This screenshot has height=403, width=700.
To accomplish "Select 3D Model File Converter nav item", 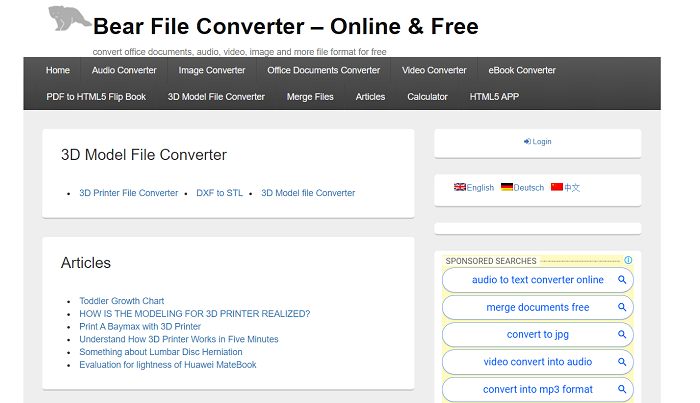I will [216, 97].
